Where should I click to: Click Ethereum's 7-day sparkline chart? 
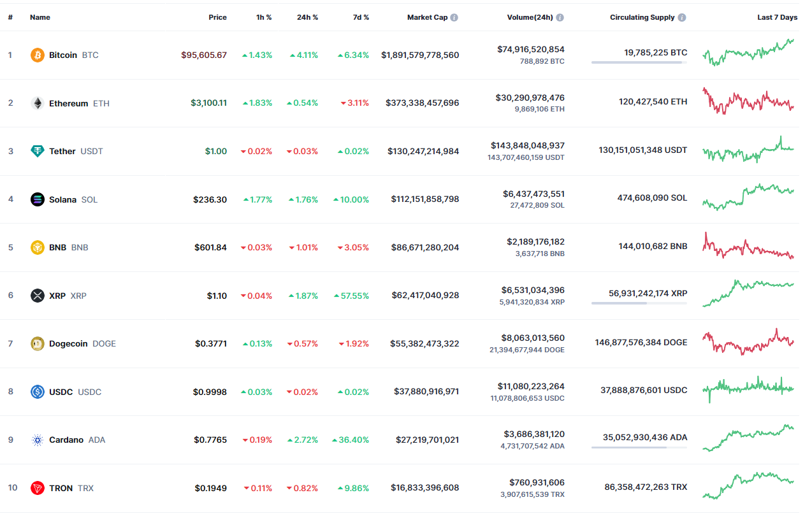[748, 101]
